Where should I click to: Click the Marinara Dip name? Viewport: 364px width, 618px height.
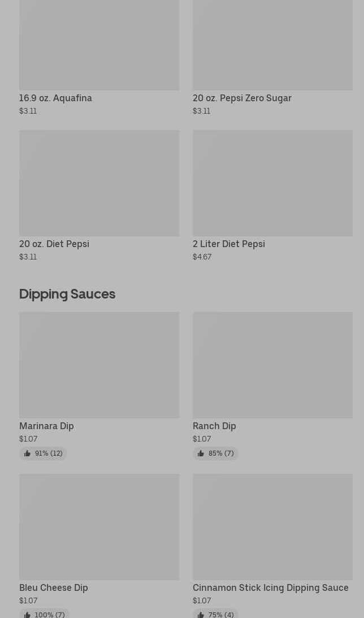[46, 426]
